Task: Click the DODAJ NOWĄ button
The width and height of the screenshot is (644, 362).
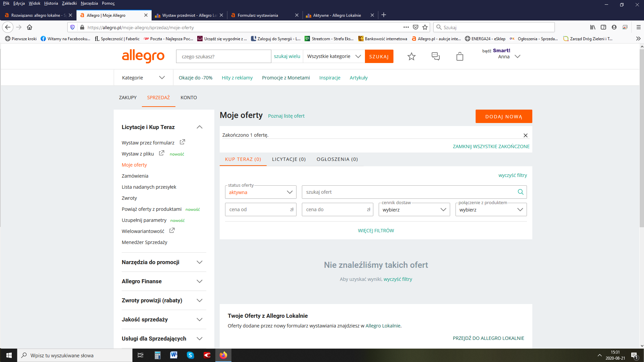Action: click(504, 116)
